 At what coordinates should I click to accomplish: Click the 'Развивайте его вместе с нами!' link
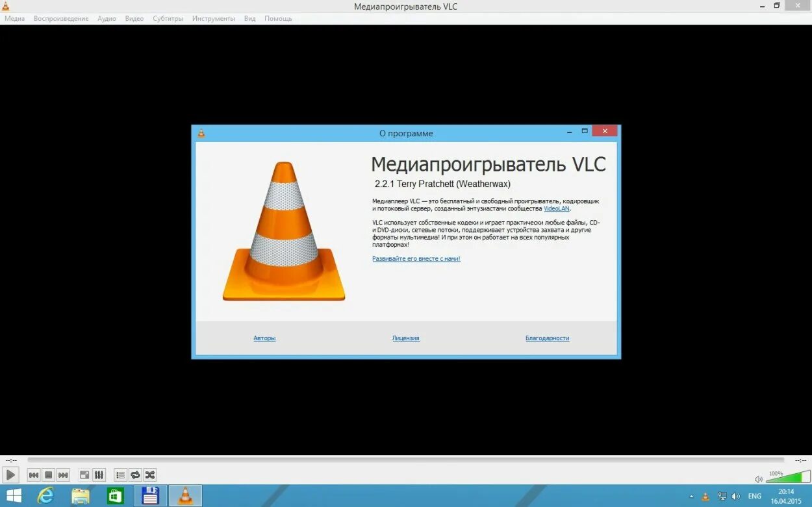click(416, 258)
